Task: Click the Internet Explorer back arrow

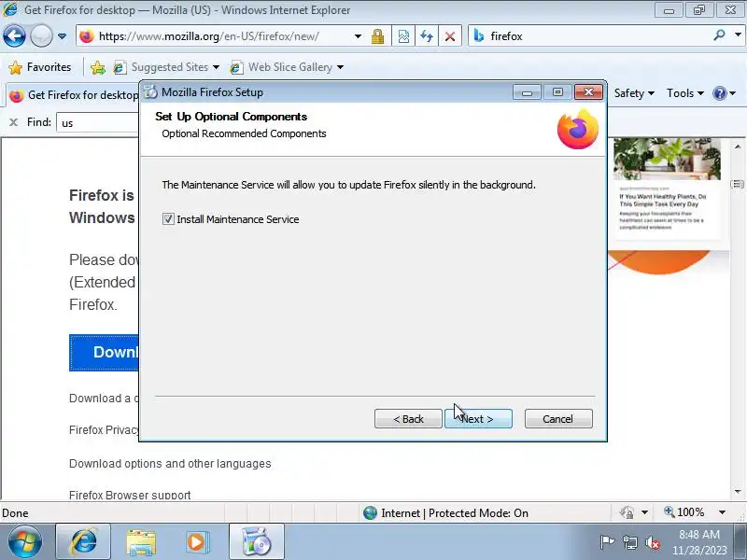Action: tap(14, 35)
